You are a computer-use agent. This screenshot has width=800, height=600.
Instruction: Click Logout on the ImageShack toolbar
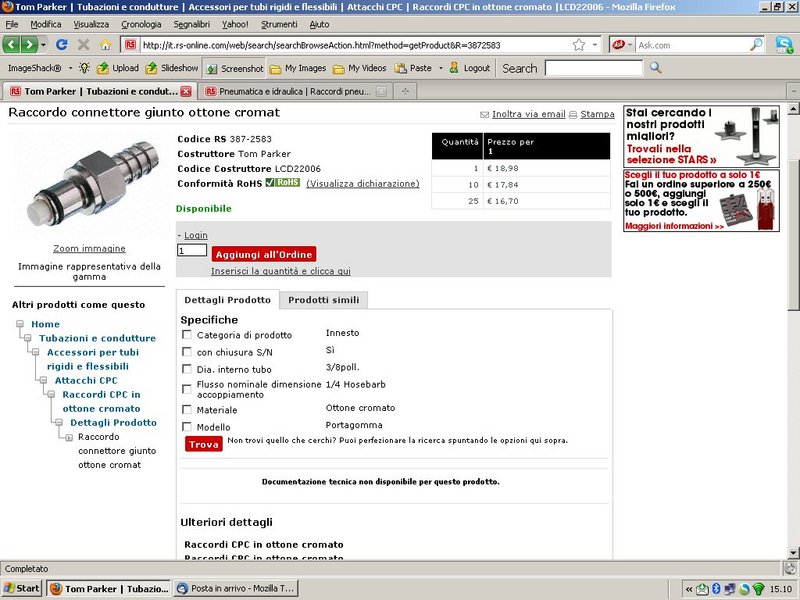tap(470, 68)
